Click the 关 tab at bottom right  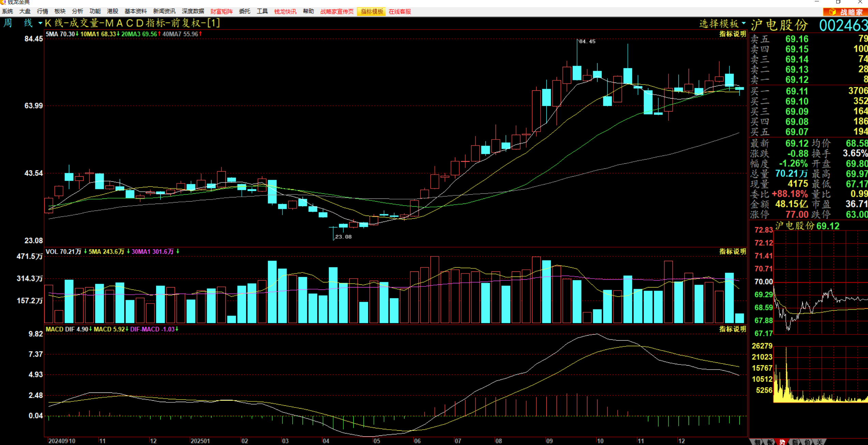[x=820, y=442]
